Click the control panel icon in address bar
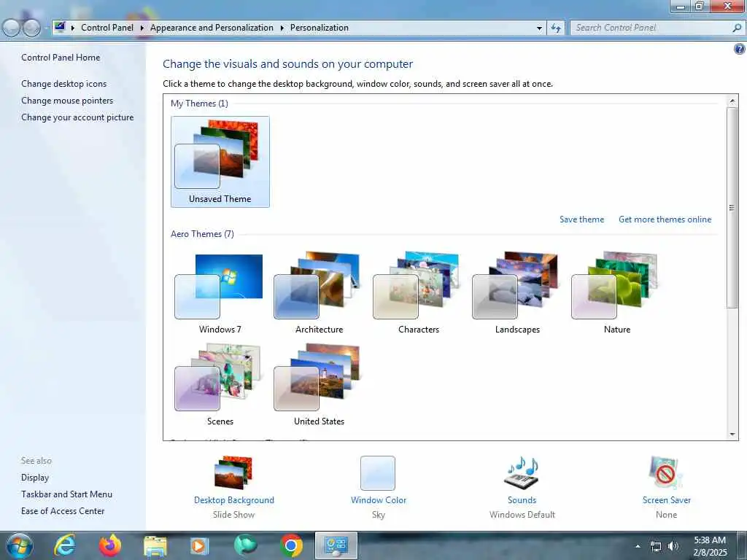747x560 pixels. [x=60, y=27]
